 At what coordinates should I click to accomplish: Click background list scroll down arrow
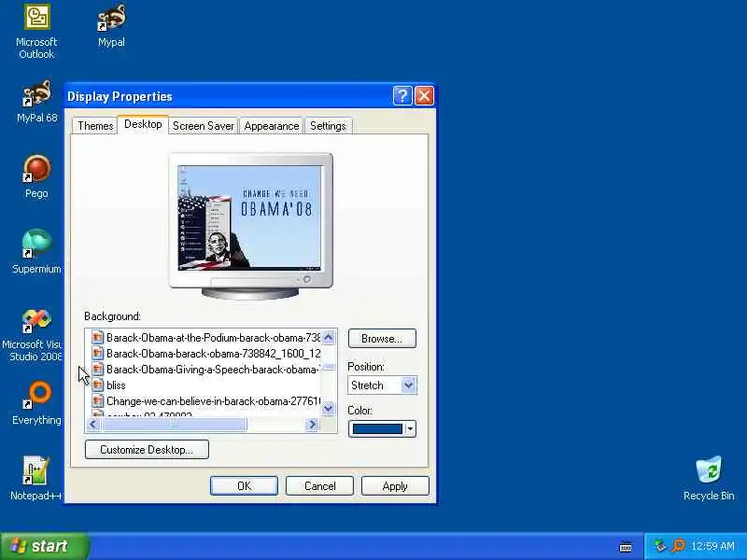[x=329, y=408]
